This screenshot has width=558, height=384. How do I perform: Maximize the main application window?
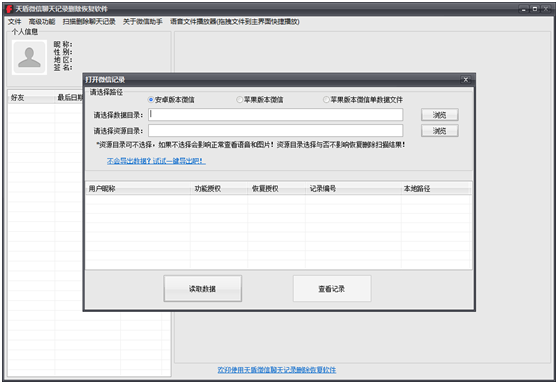point(535,9)
